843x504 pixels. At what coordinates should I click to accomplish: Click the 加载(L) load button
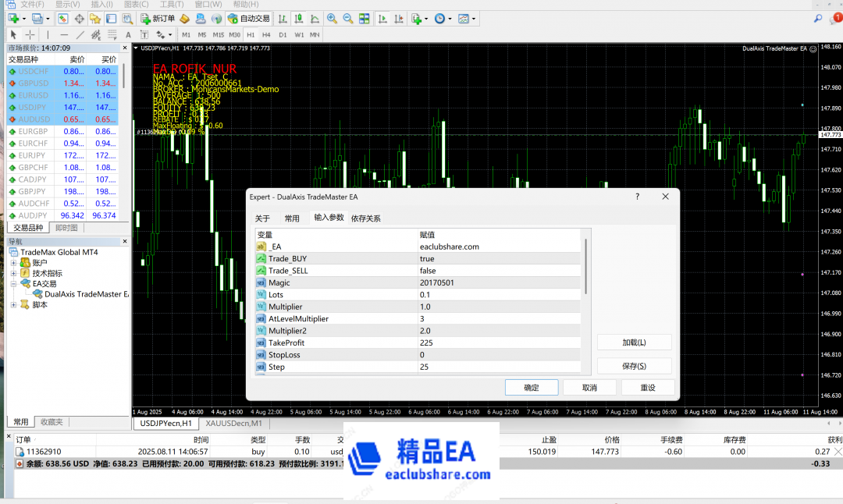(x=634, y=343)
